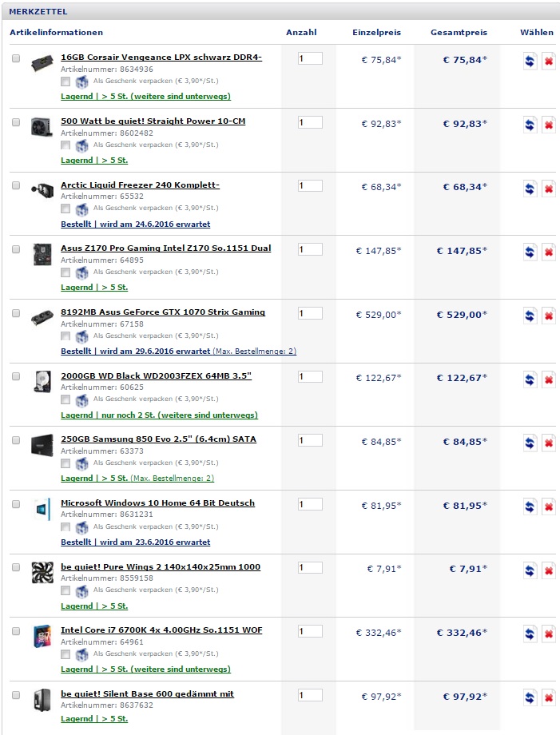Delete the Corsair Vengeance RAM from list

click(549, 62)
